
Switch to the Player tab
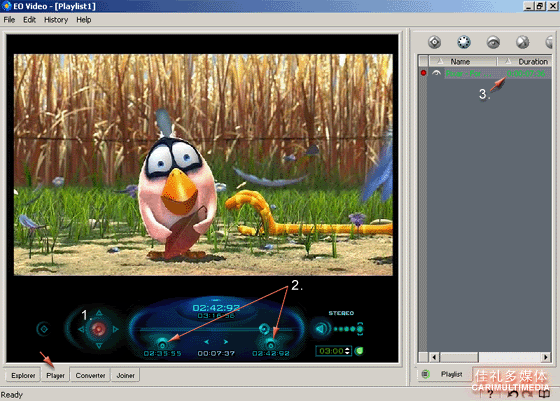click(x=55, y=375)
